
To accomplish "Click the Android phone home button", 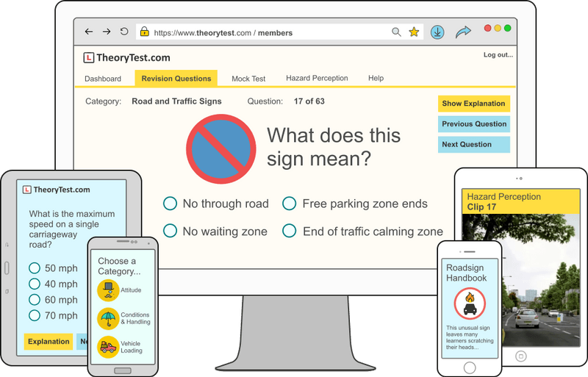I will pos(123,370).
